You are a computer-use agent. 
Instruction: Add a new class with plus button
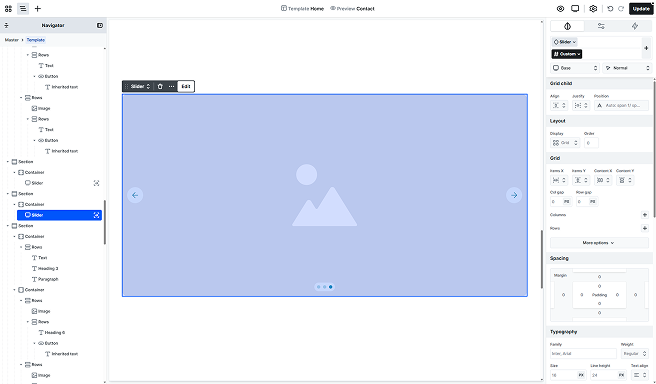point(646,48)
